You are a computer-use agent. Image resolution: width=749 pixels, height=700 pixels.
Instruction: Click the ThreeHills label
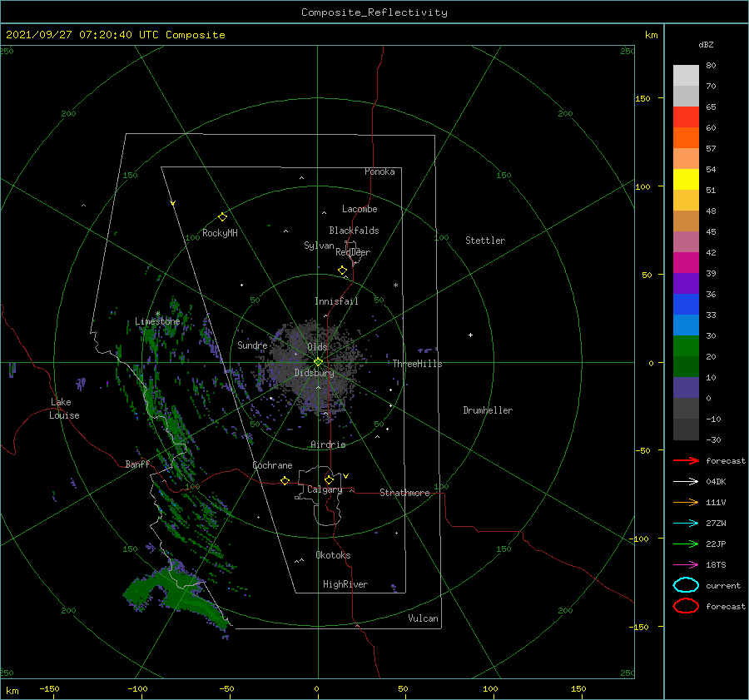click(418, 364)
